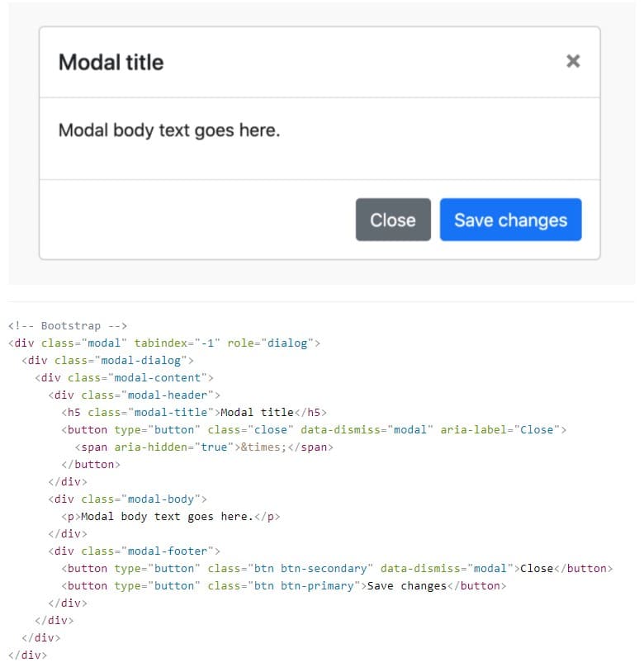Click the &times; span code line
This screenshot has width=644, height=672.
pyautogui.click(x=204, y=447)
